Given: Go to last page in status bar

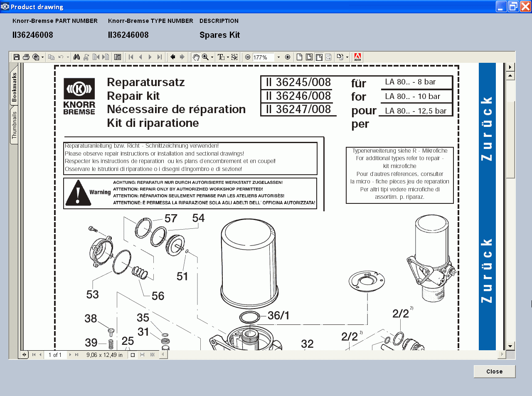Looking at the screenshot, I should (76, 355).
